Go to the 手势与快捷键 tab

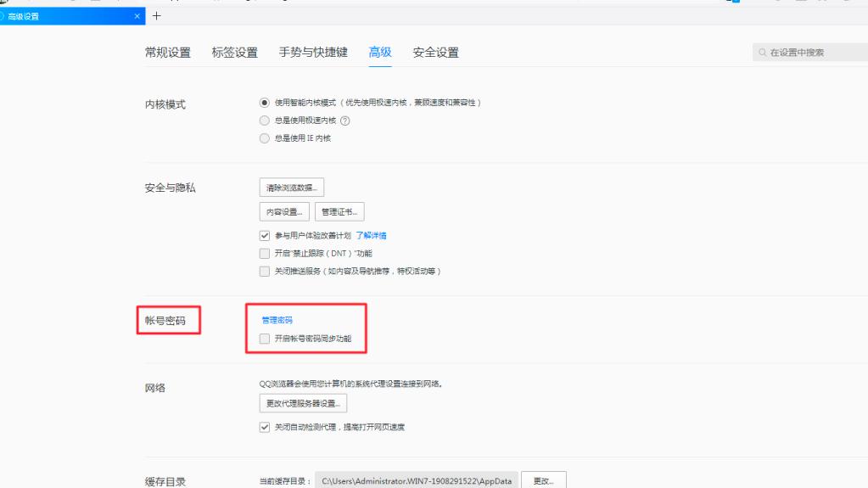pos(313,53)
